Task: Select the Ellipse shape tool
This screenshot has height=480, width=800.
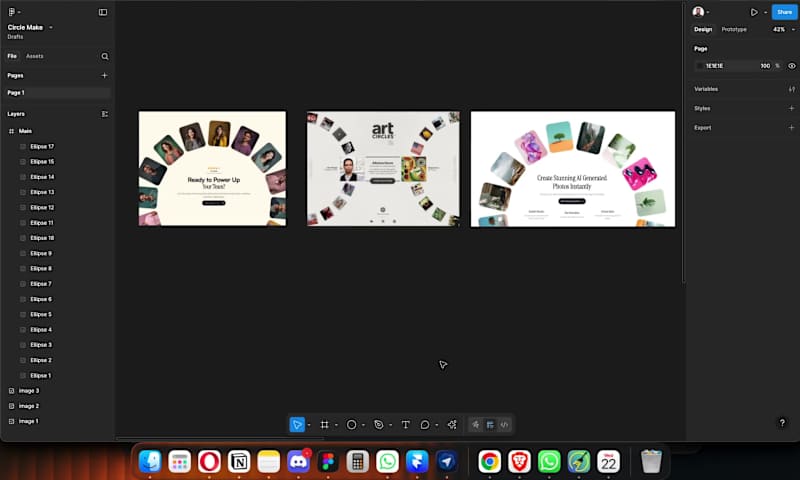Action: point(352,424)
